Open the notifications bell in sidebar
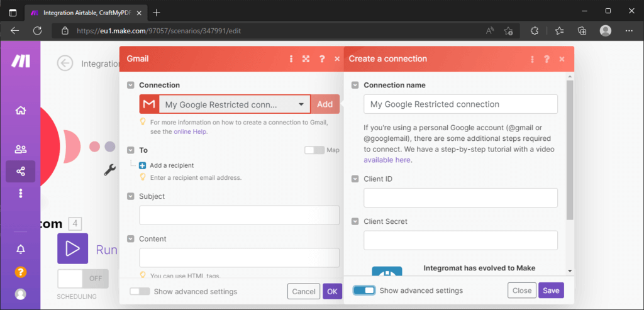644x310 pixels. [x=21, y=249]
